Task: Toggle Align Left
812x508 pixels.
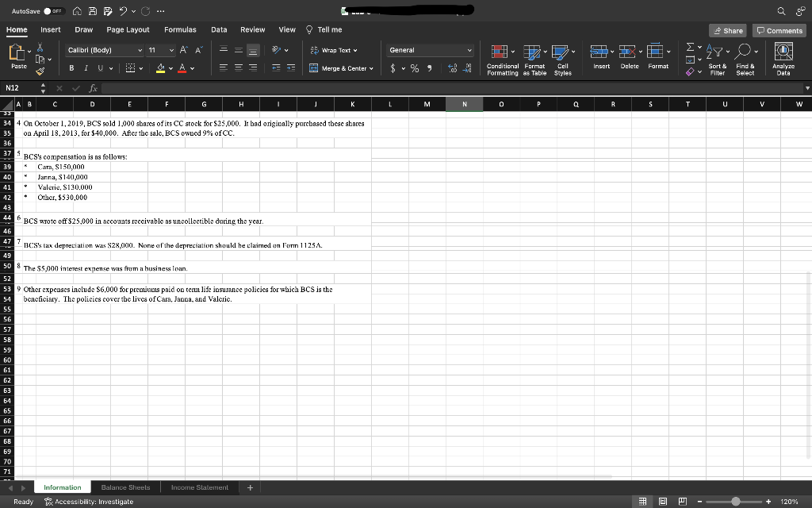Action: [224, 68]
